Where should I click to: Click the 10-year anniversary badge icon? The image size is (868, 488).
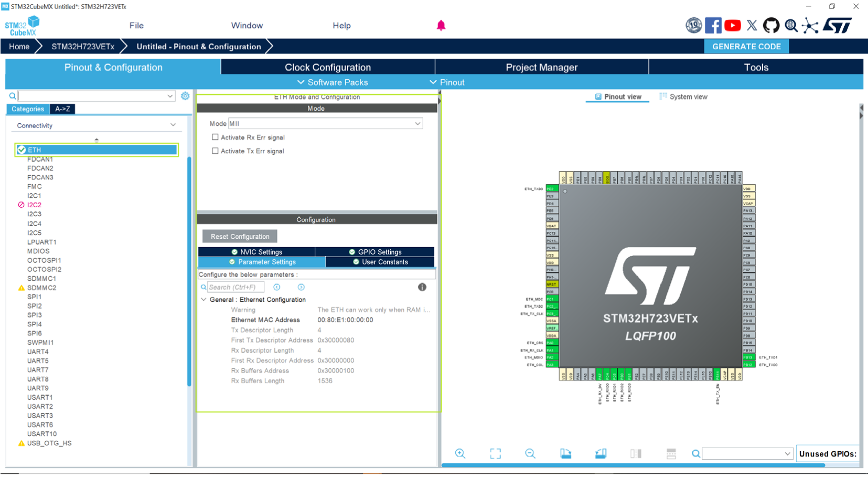(x=693, y=25)
